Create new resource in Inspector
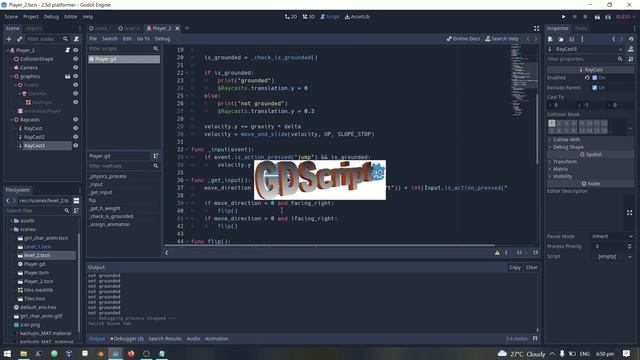 point(550,39)
